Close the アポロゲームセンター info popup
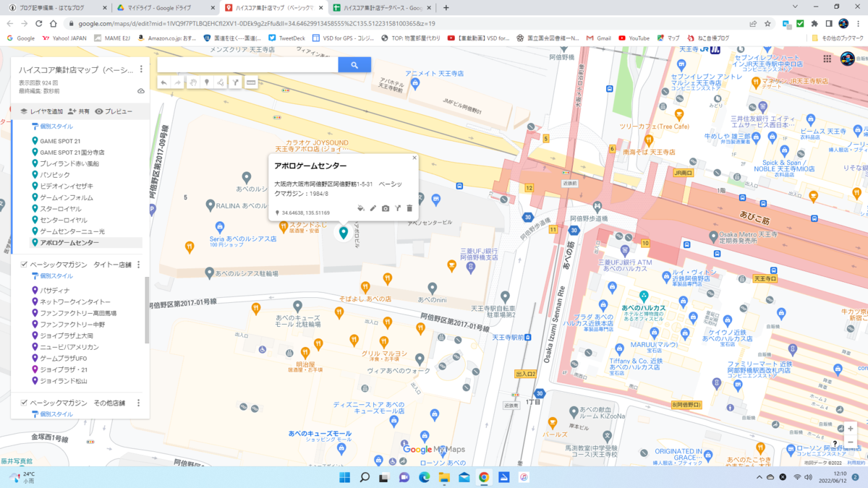 point(414,158)
